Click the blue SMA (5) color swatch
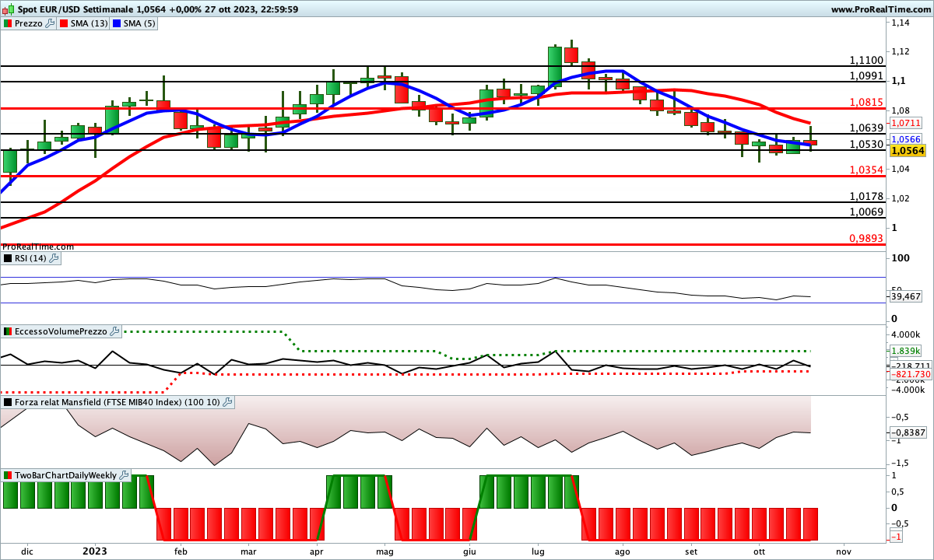The width and height of the screenshot is (934, 560). tap(118, 23)
